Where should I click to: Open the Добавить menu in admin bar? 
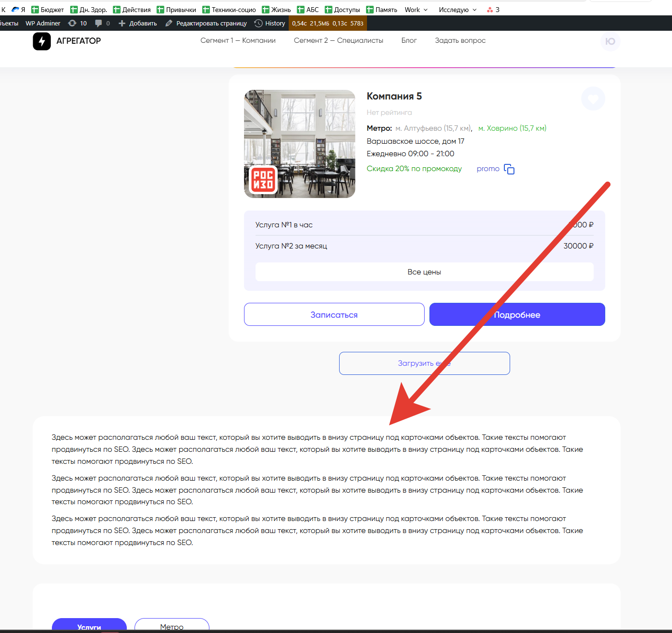click(x=138, y=23)
